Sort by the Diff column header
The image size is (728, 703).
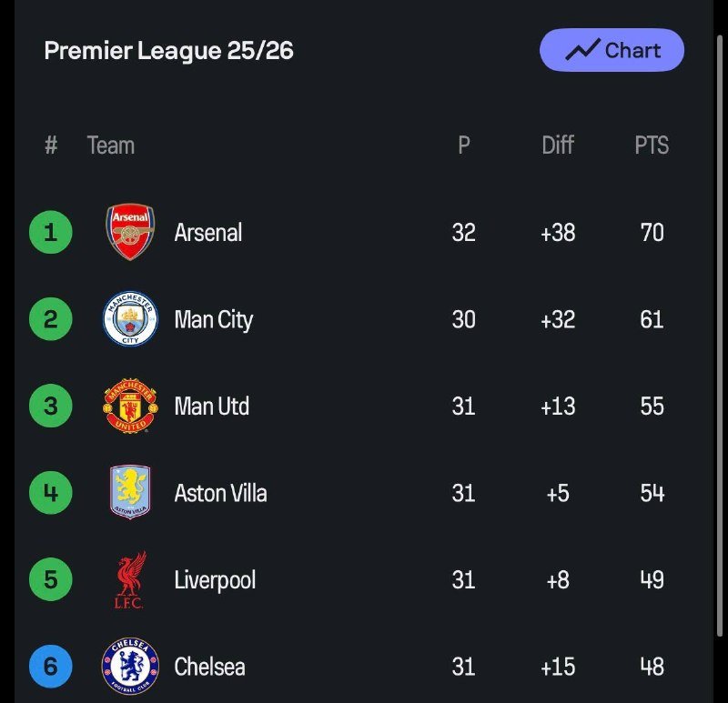(558, 146)
